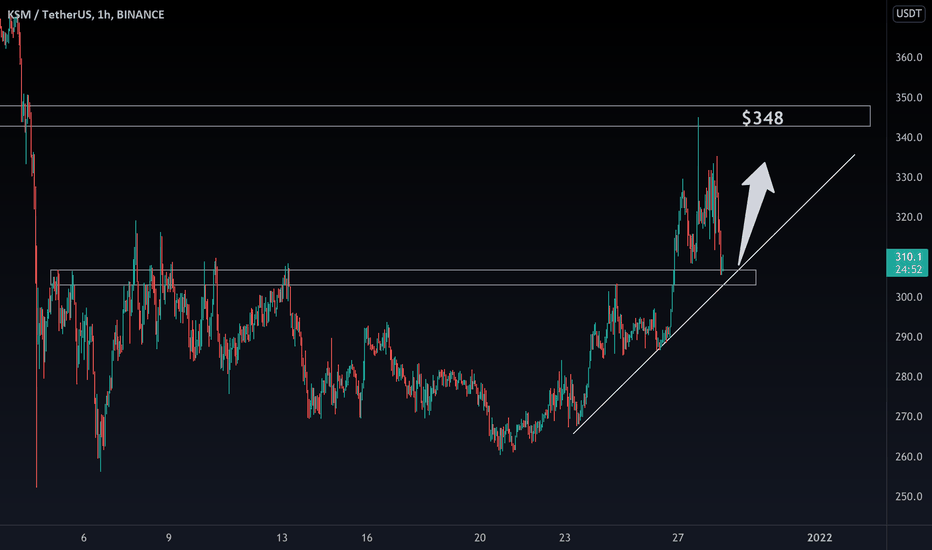Click date label 27 on time axis
This screenshot has width=932, height=550.
click(678, 538)
